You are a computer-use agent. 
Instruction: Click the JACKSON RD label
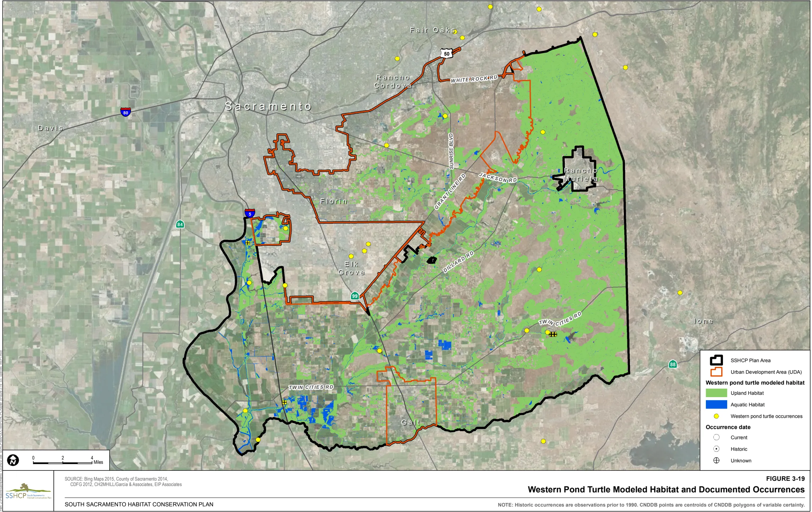point(498,178)
